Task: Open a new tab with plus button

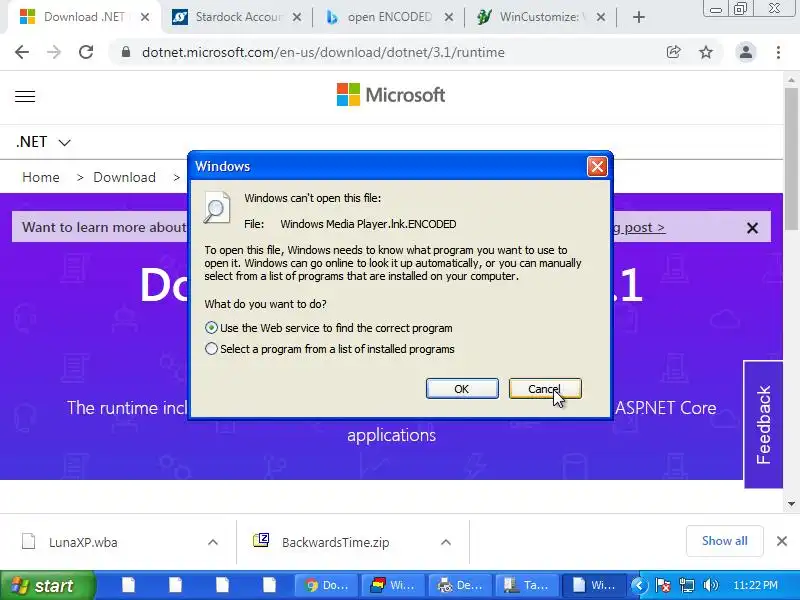Action: (x=638, y=17)
